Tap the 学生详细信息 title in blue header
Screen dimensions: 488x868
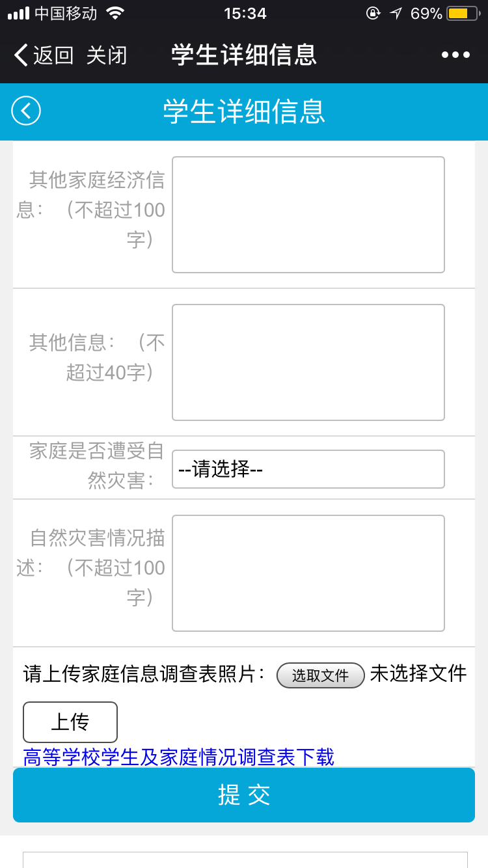point(244,111)
